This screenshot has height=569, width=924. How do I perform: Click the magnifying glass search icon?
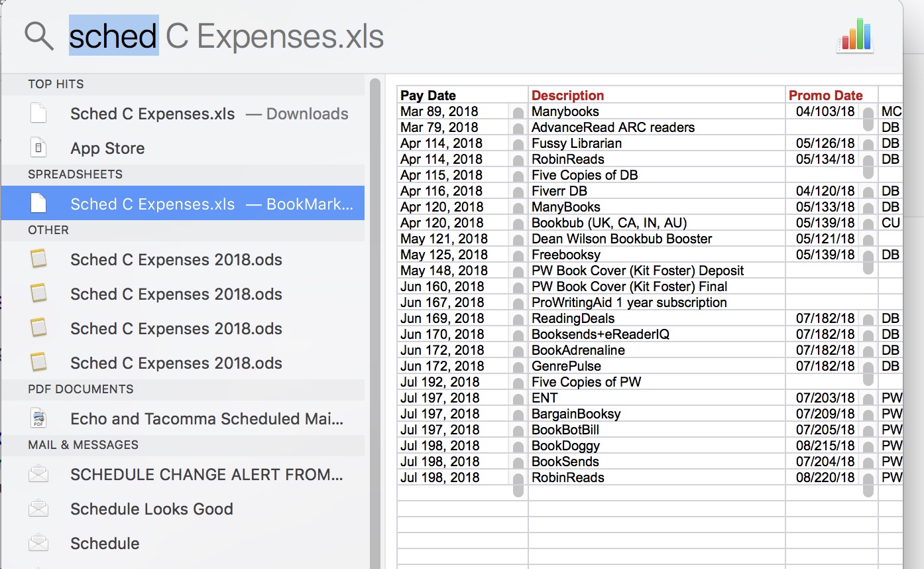pyautogui.click(x=39, y=36)
